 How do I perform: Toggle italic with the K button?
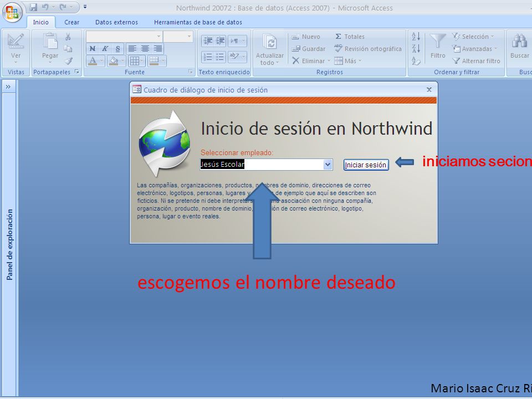105,49
